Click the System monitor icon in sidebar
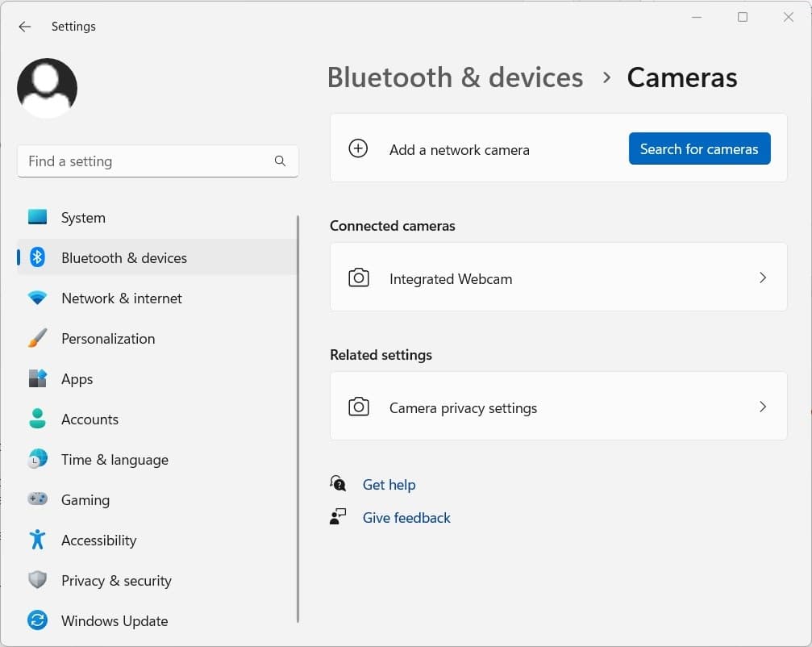The image size is (812, 647). click(x=37, y=217)
